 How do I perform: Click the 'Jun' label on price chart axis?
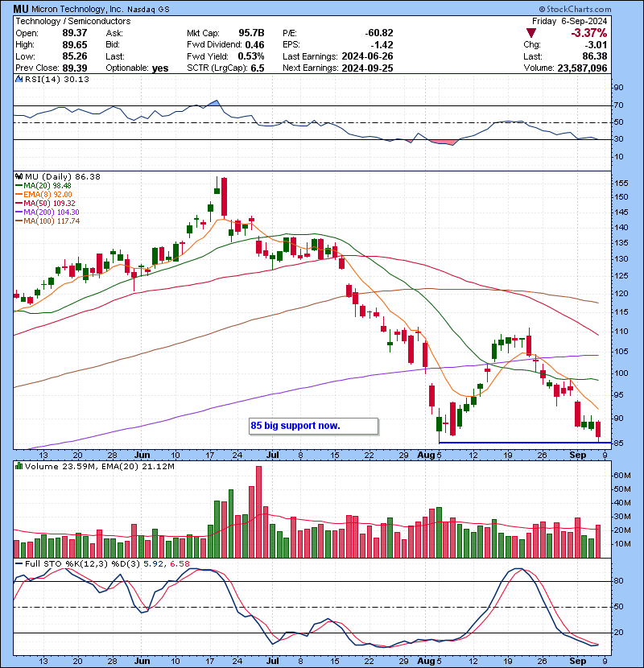[x=142, y=455]
